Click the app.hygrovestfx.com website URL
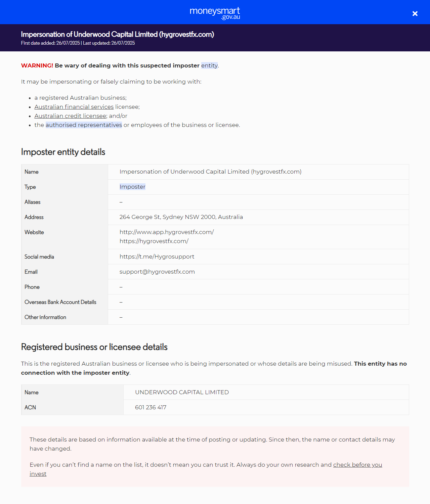Viewport: 430px width, 504px height. [167, 232]
